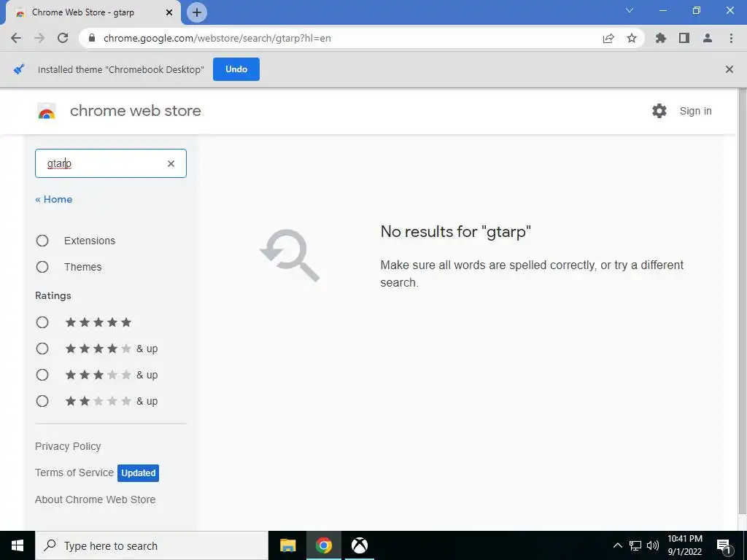This screenshot has height=560, width=747.
Task: Filter by four stars & up
Action: [x=42, y=349]
